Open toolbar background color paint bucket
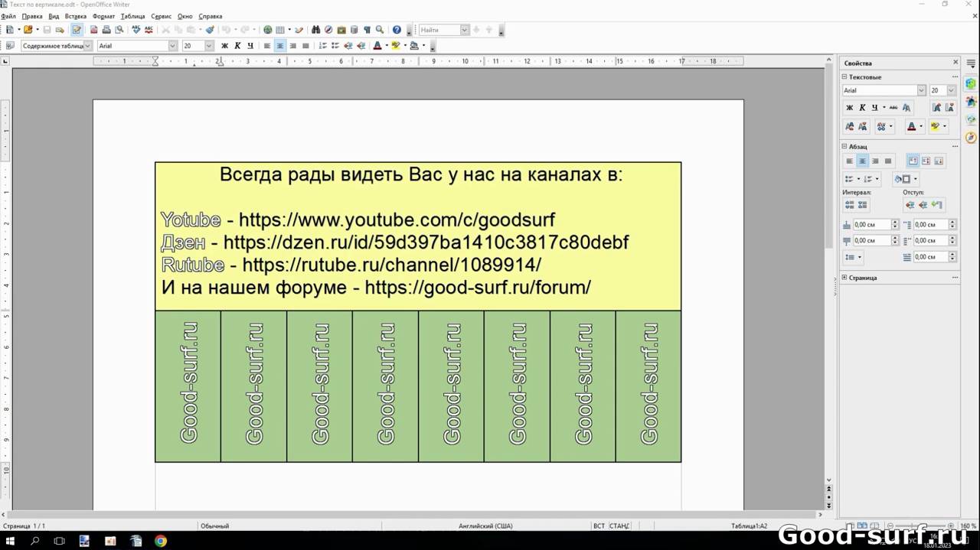This screenshot has height=550, width=980. pyautogui.click(x=413, y=45)
